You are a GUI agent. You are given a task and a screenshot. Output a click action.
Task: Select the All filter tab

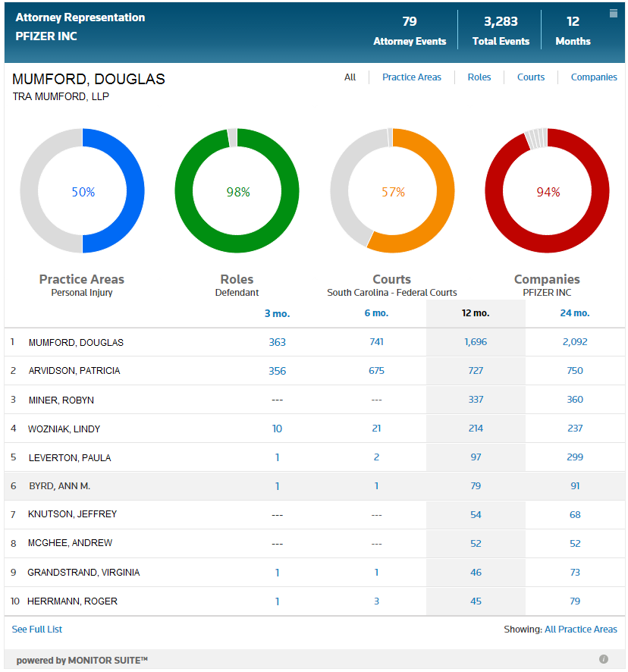tap(350, 77)
